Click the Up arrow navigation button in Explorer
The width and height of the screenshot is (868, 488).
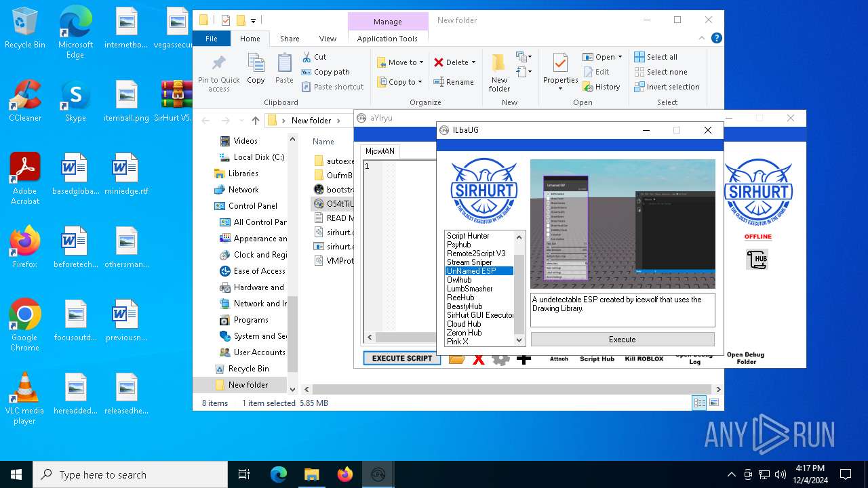[255, 121]
